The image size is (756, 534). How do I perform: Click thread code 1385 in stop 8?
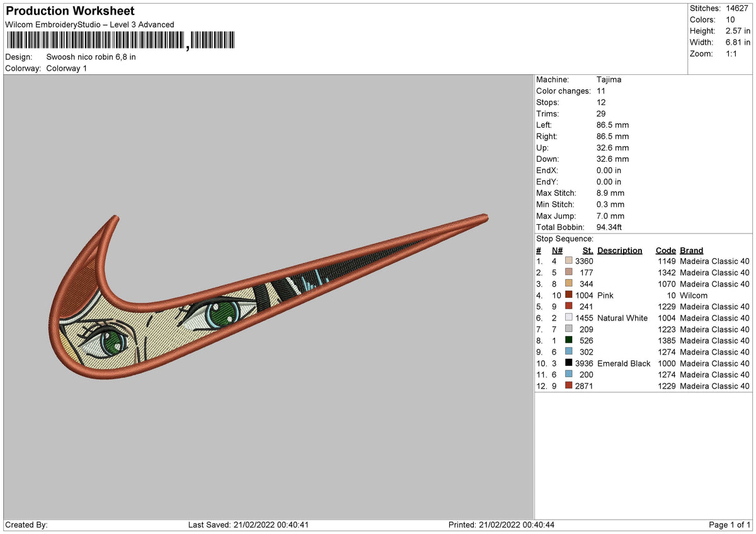tap(667, 341)
